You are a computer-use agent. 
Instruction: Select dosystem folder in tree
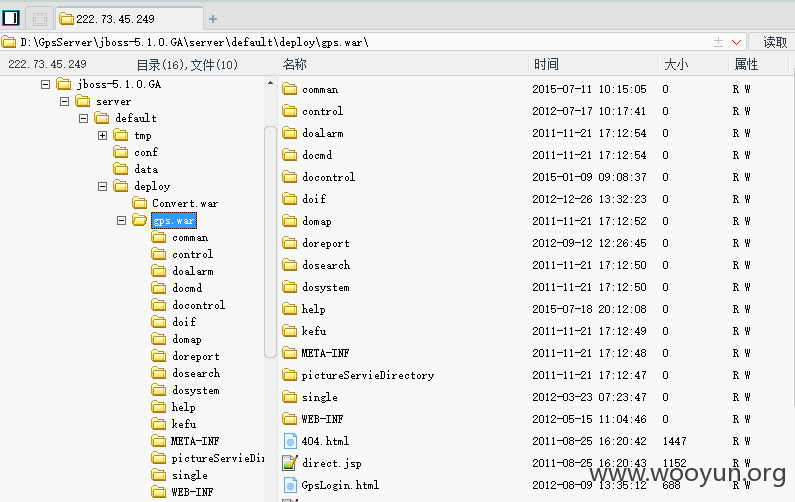point(196,390)
